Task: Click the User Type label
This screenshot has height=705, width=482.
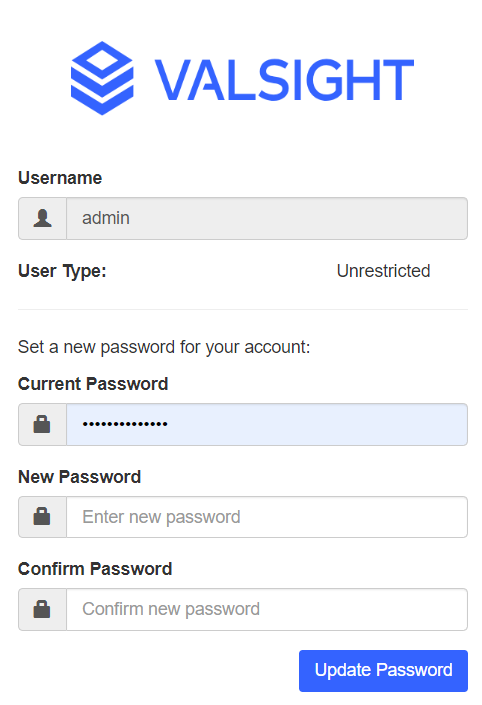Action: click(x=62, y=271)
